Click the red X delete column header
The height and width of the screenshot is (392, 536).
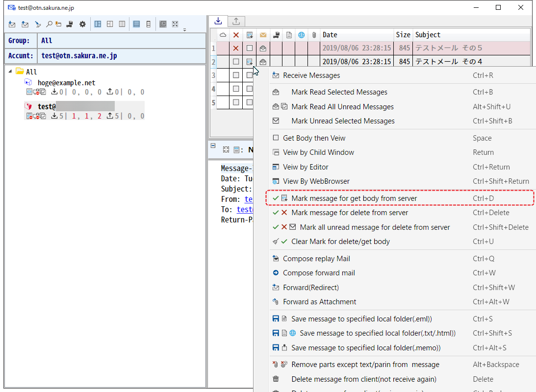point(236,35)
